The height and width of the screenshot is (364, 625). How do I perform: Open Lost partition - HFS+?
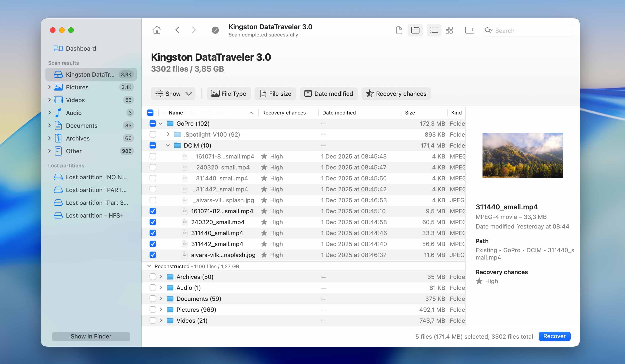point(95,215)
